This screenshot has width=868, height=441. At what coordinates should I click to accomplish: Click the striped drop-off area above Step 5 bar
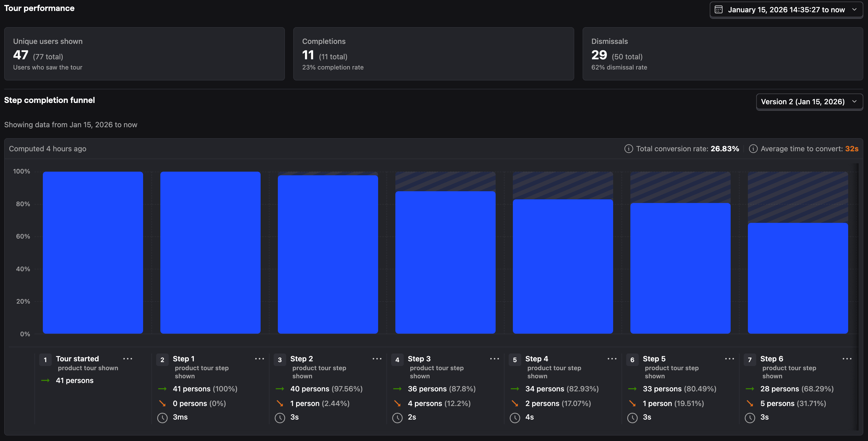(x=680, y=187)
